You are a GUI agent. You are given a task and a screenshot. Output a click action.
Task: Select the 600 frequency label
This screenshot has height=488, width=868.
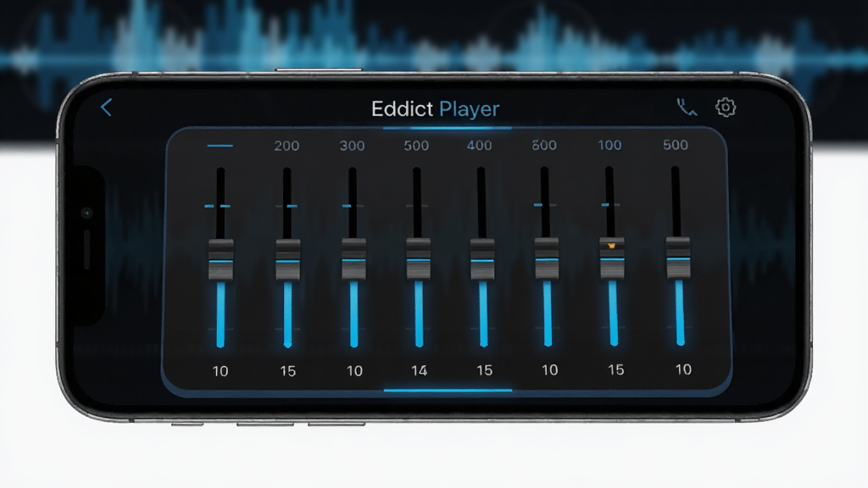544,145
